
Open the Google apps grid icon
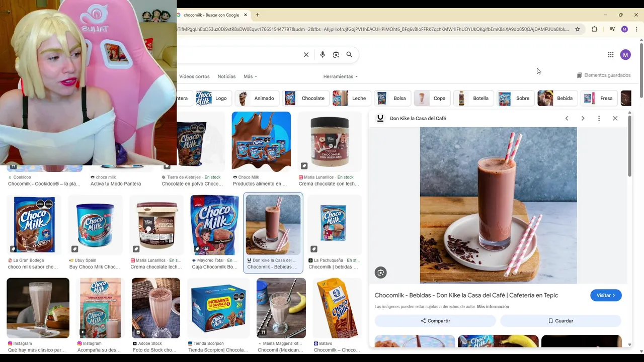610,55
